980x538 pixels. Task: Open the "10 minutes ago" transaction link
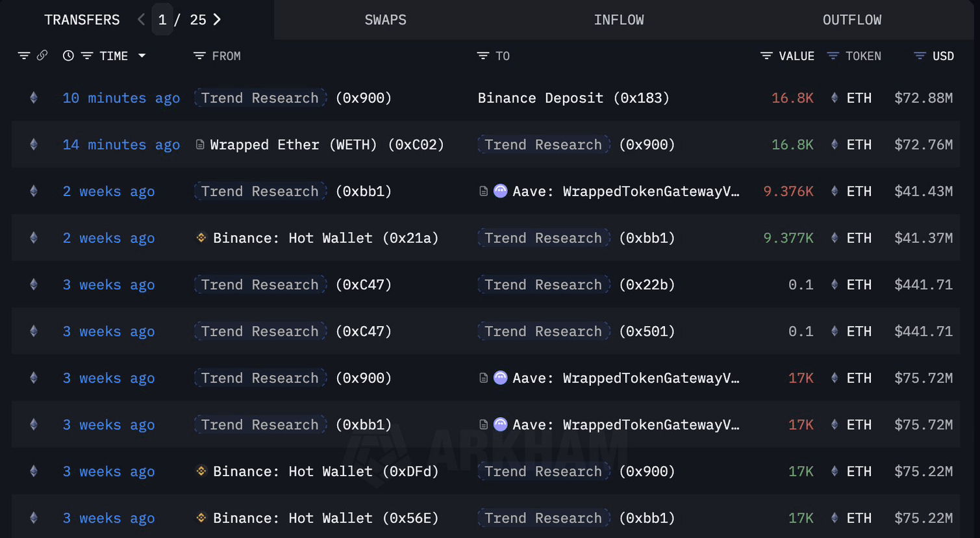pyautogui.click(x=121, y=98)
